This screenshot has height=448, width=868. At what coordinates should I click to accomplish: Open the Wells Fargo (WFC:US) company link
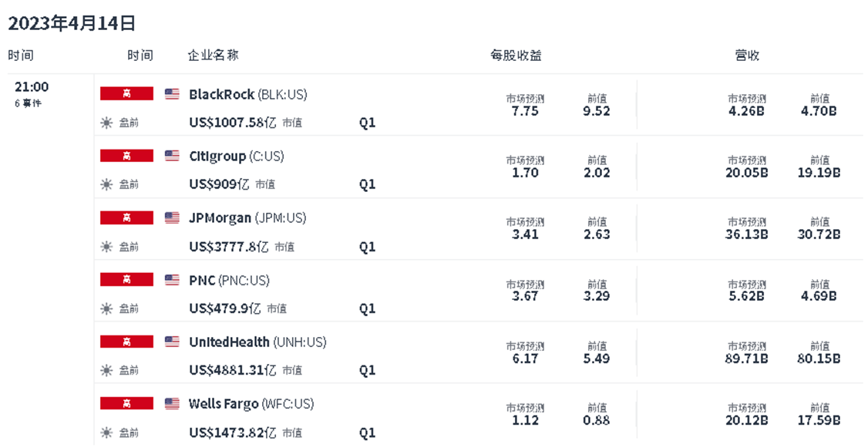(x=251, y=403)
